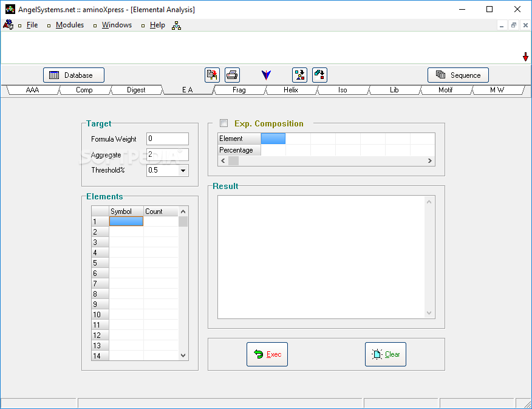Close the inner Elemental Analysis window

(525, 25)
